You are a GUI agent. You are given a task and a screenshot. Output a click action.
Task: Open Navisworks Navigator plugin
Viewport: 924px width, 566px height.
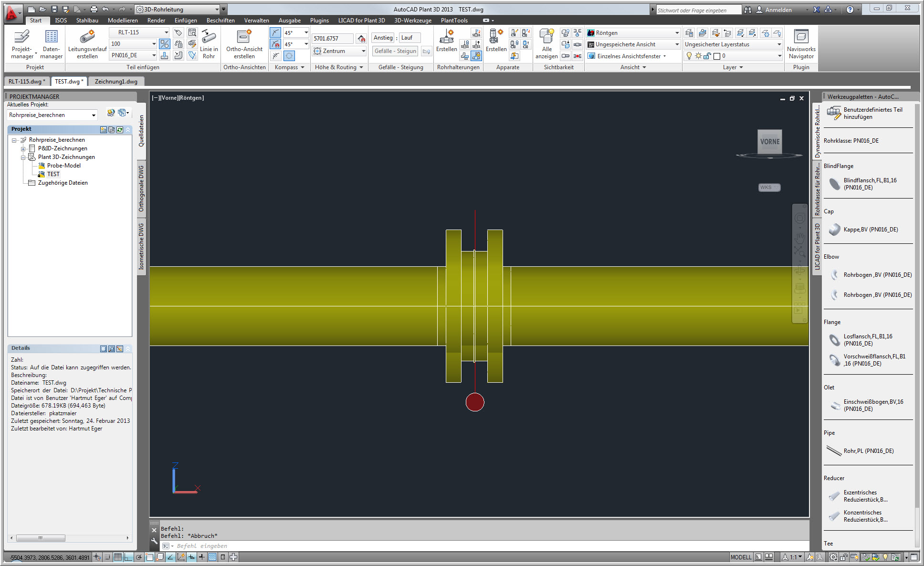point(801,44)
